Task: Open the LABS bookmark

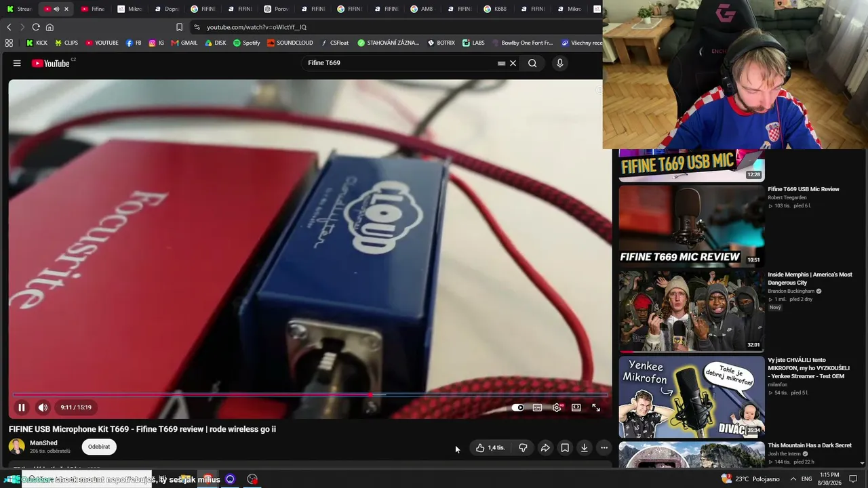Action: tap(473, 43)
